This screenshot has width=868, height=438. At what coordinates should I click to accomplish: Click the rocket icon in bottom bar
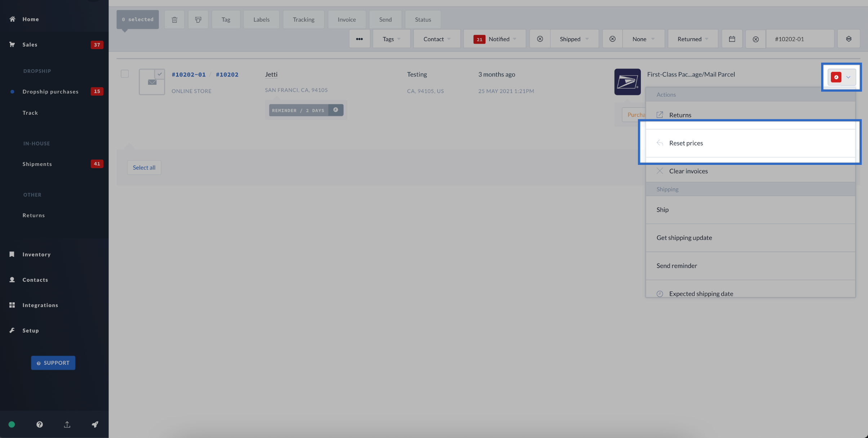pos(95,424)
